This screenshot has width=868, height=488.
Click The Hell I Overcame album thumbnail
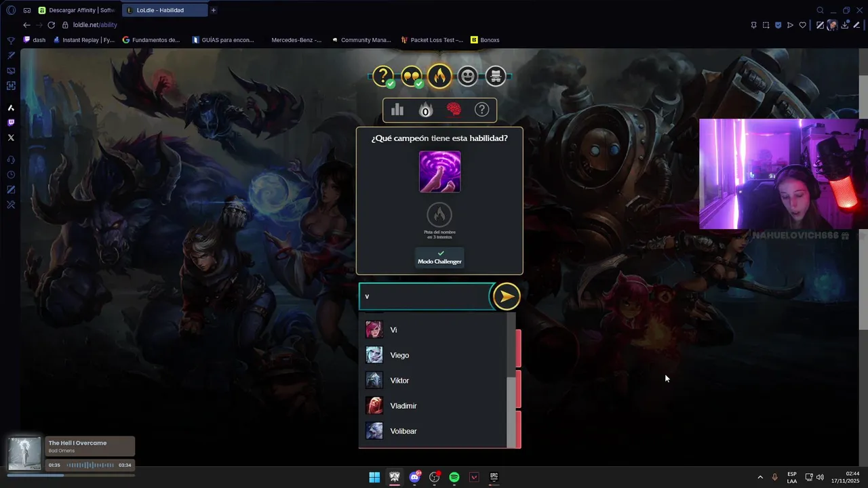tap(24, 453)
